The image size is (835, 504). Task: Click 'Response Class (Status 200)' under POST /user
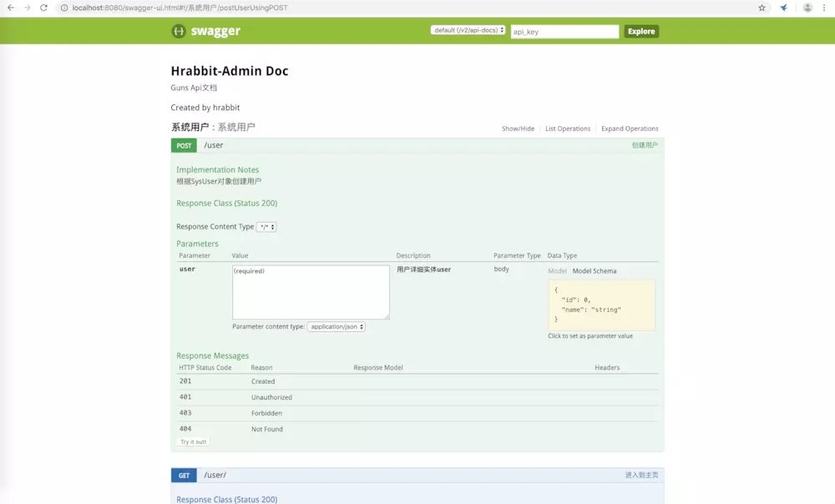(x=227, y=204)
